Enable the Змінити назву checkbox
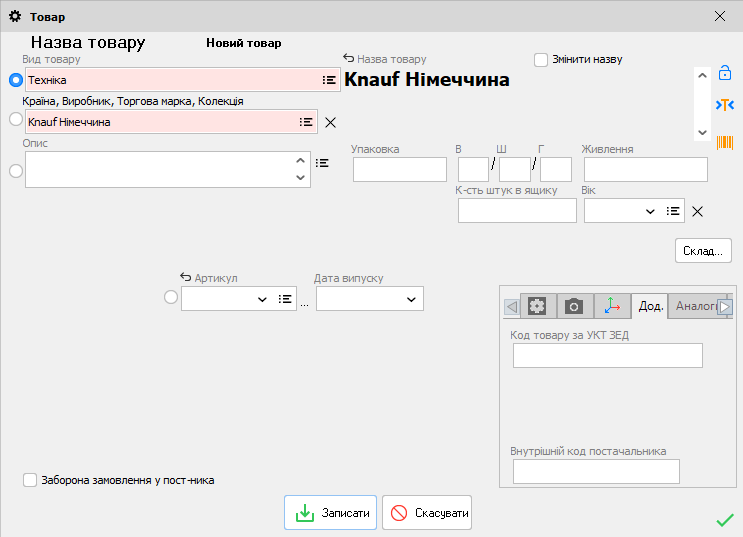Screen dimensions: 743x537 click(541, 60)
